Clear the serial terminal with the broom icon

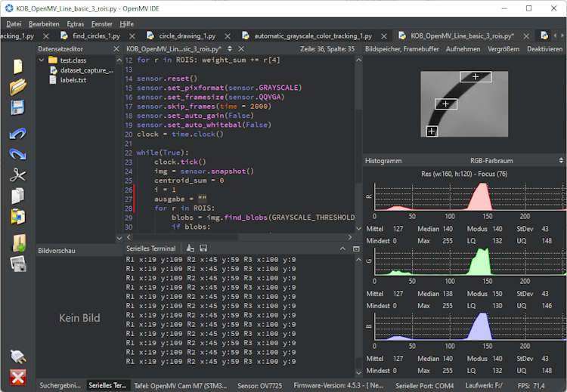click(191, 248)
